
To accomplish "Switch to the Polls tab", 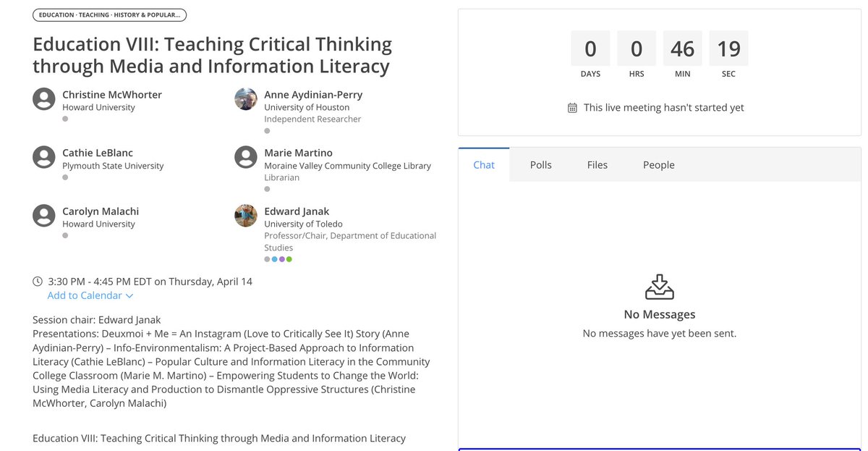I will coord(540,164).
